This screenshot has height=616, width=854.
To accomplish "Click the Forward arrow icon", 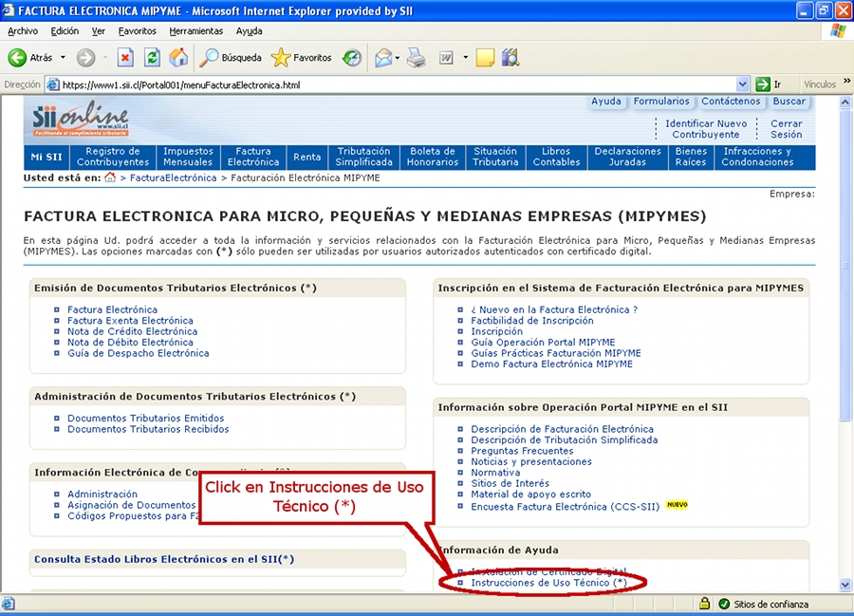I will (85, 57).
